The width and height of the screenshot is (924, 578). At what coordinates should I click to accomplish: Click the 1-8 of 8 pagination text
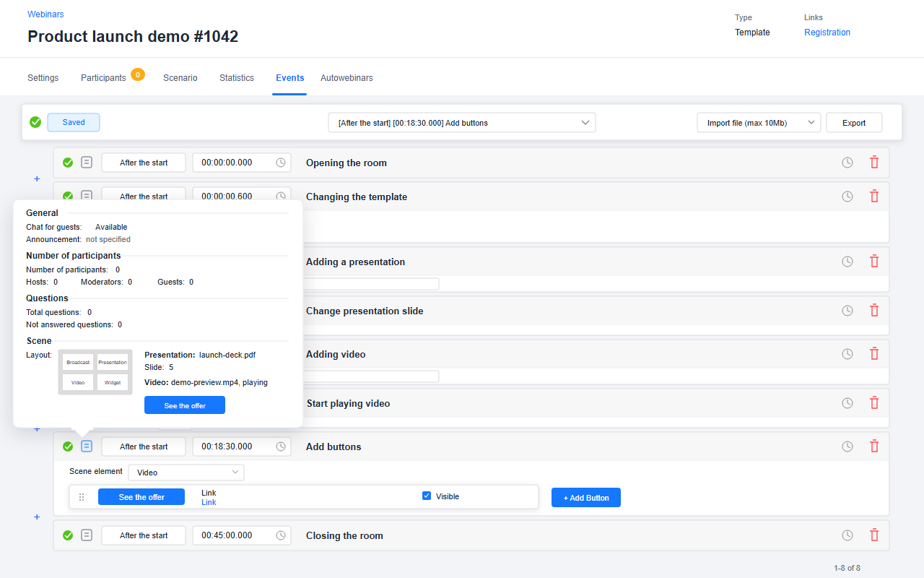(847, 569)
